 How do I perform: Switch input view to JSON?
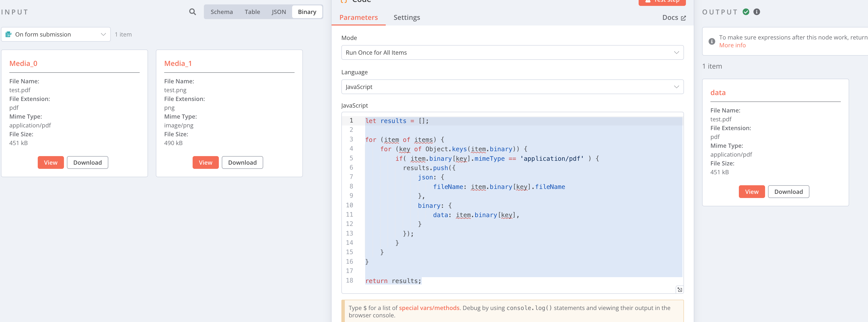click(279, 12)
